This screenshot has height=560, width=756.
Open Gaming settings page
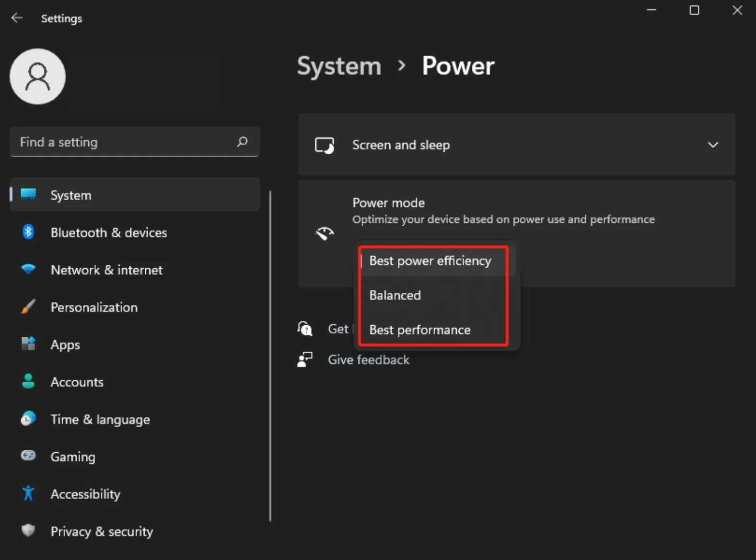tap(73, 457)
